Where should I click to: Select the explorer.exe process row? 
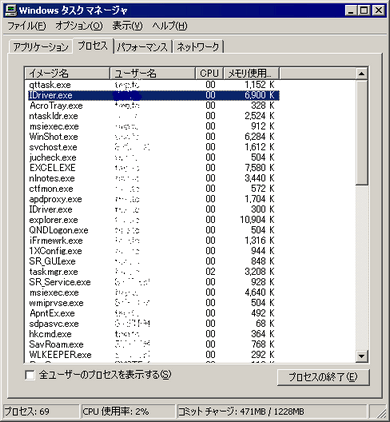pos(153,220)
